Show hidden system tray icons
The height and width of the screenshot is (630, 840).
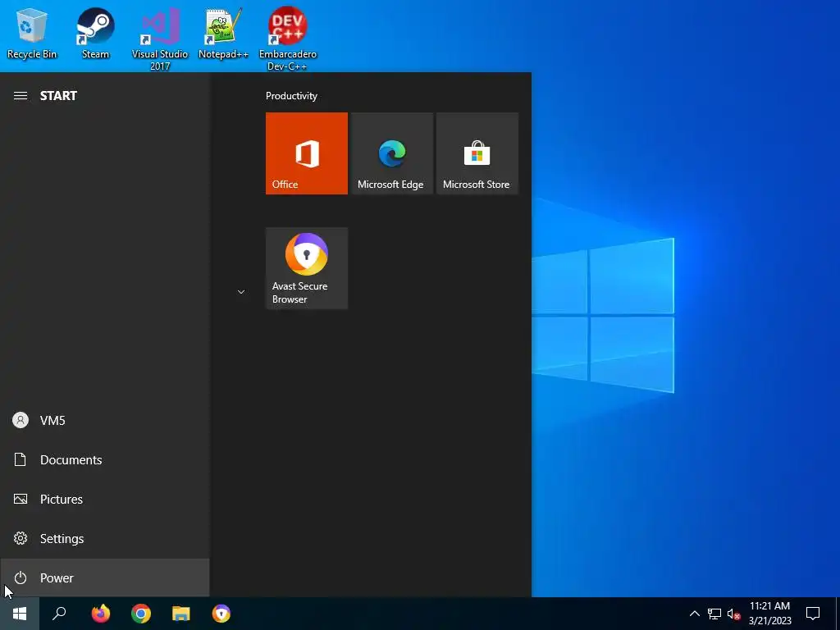[x=694, y=614]
